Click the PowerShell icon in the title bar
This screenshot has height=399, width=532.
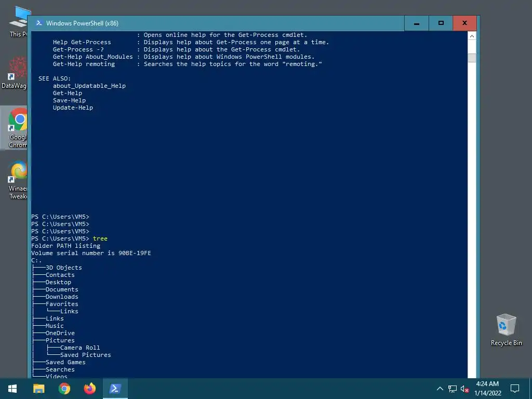[39, 23]
